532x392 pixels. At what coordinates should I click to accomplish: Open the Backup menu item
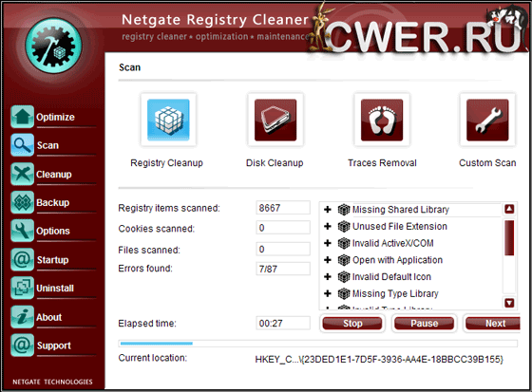(x=52, y=202)
